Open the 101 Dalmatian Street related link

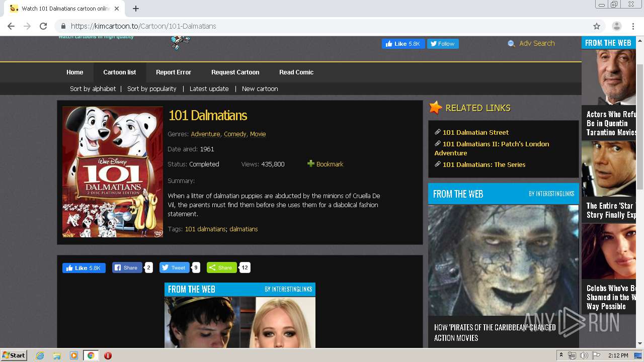pyautogui.click(x=475, y=132)
